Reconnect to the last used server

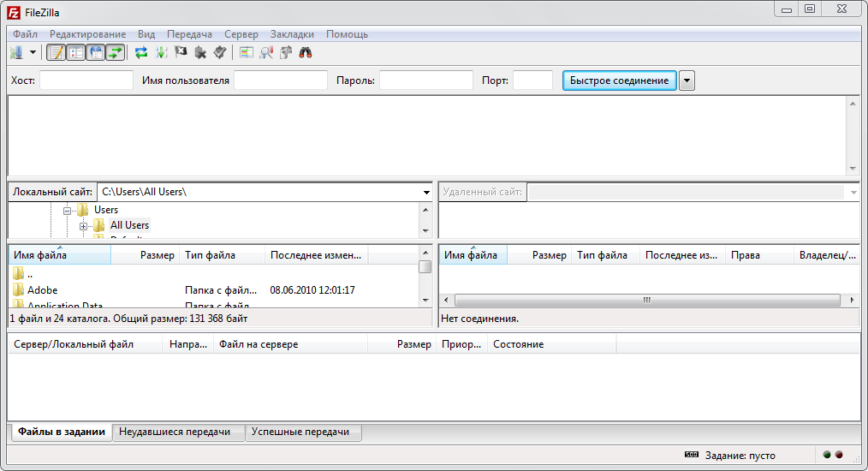pyautogui.click(x=220, y=52)
